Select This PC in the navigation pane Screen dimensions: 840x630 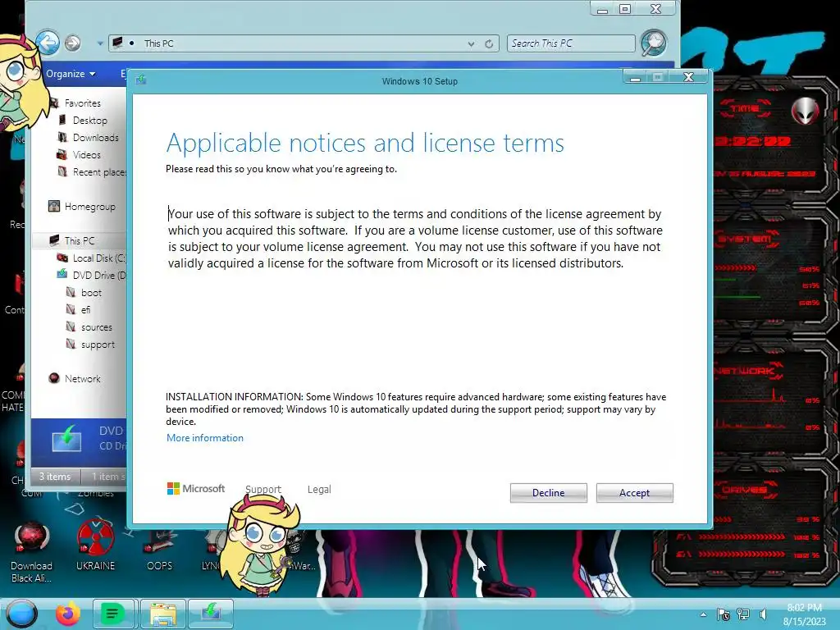click(80, 240)
